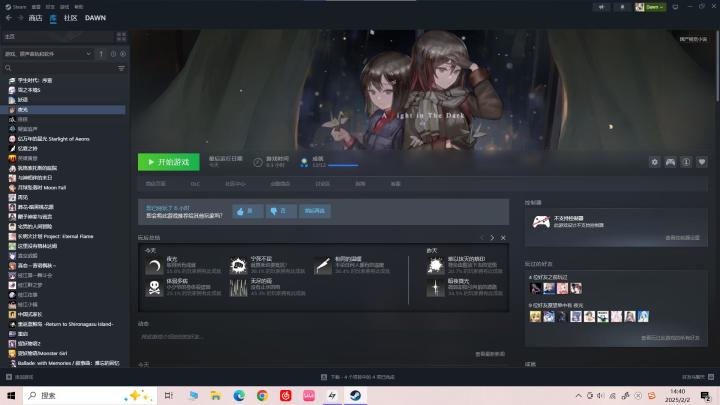Click the sidebar search magnifier icon
This screenshot has height=405, width=720.
click(8, 68)
